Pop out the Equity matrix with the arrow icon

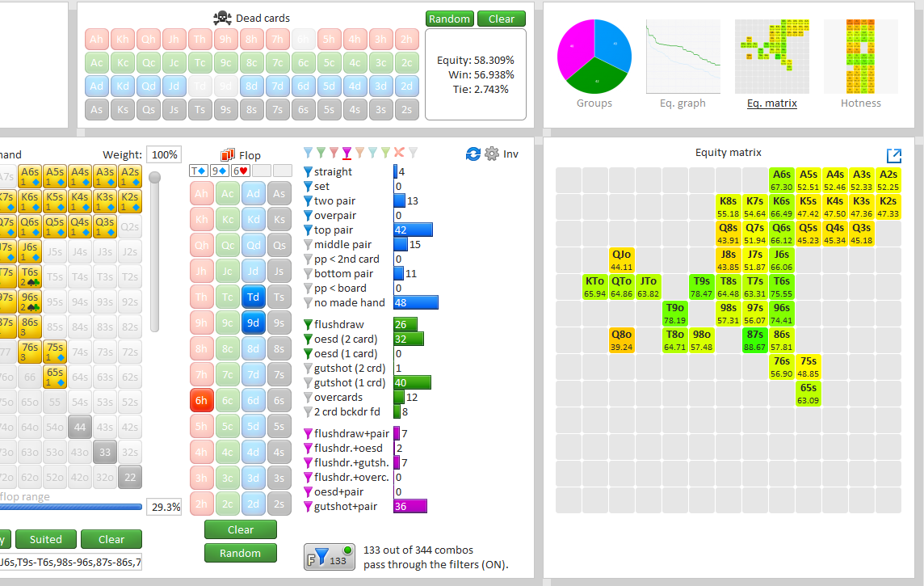pos(893,156)
